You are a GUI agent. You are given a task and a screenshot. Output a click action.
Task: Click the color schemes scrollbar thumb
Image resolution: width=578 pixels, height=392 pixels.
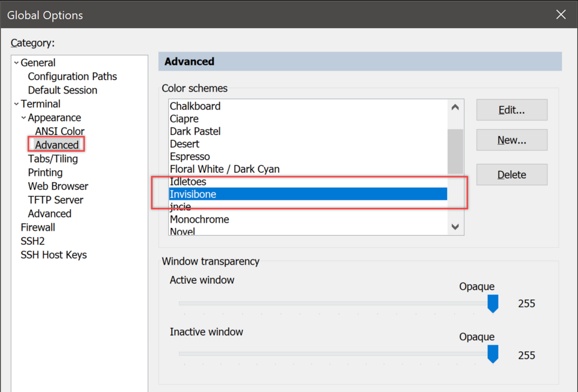tap(455, 151)
